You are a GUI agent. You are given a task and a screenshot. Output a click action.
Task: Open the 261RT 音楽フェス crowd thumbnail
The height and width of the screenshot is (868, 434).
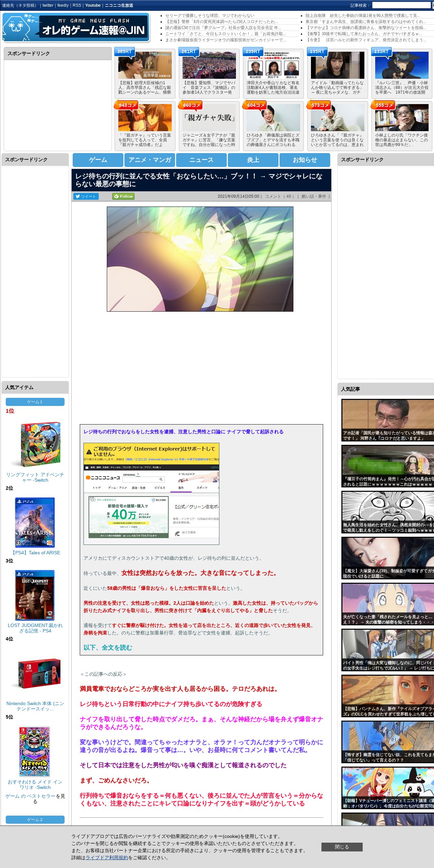(209, 65)
